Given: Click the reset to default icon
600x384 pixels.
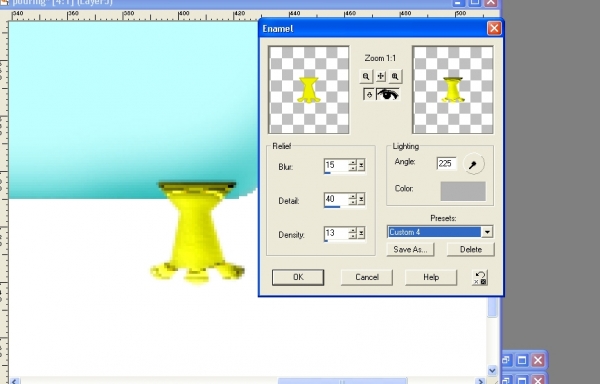Looking at the screenshot, I should [x=480, y=278].
